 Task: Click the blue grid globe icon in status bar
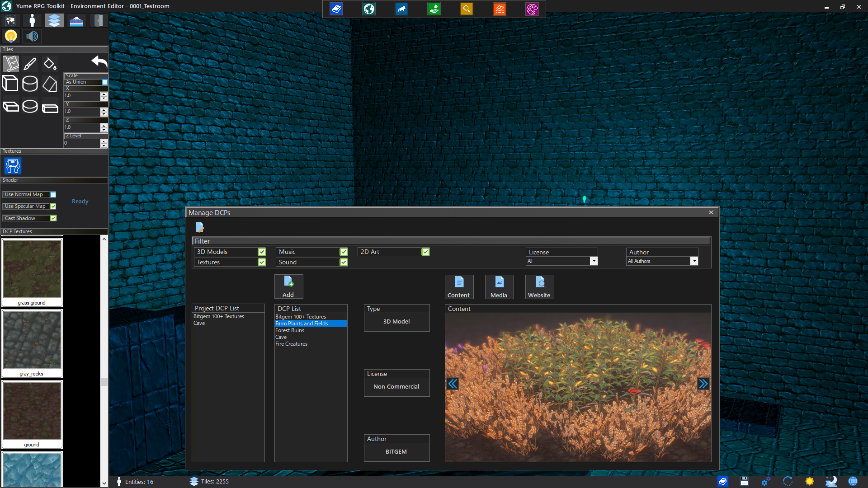click(x=853, y=481)
